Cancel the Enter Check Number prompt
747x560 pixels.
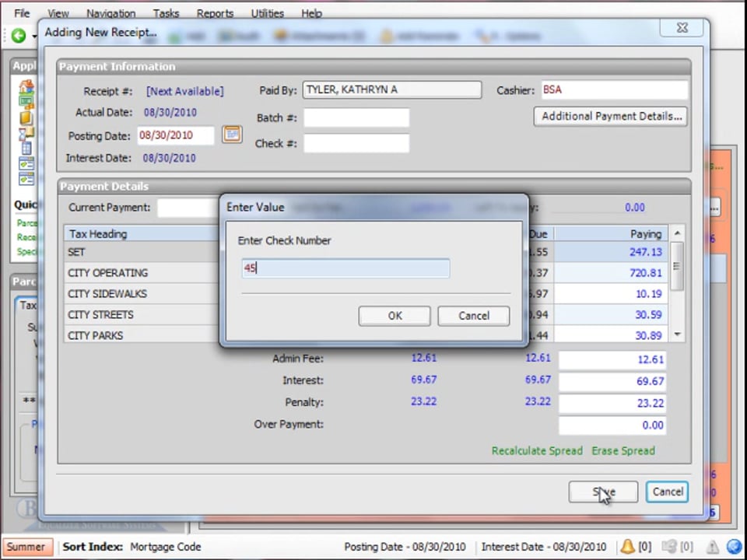point(473,316)
